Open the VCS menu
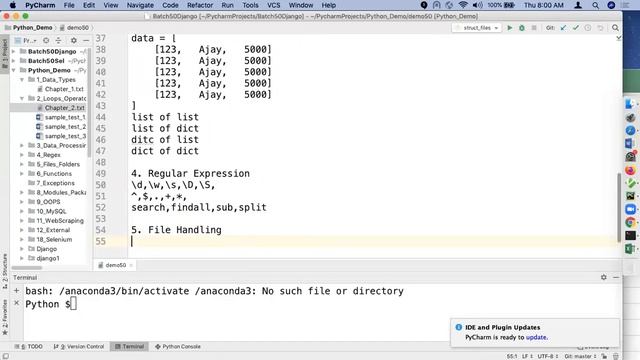Viewport: 640px width, 360px height. click(x=273, y=5)
